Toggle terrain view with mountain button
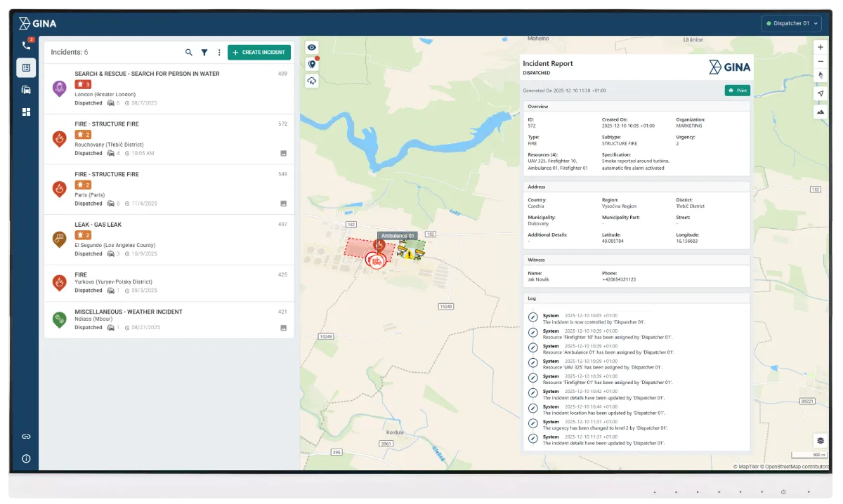The height and width of the screenshot is (504, 843). 821,112
